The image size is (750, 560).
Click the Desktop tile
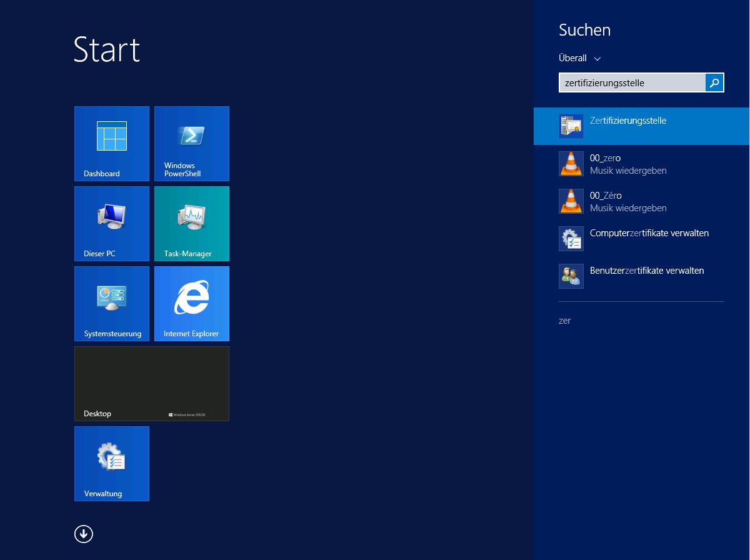click(152, 383)
